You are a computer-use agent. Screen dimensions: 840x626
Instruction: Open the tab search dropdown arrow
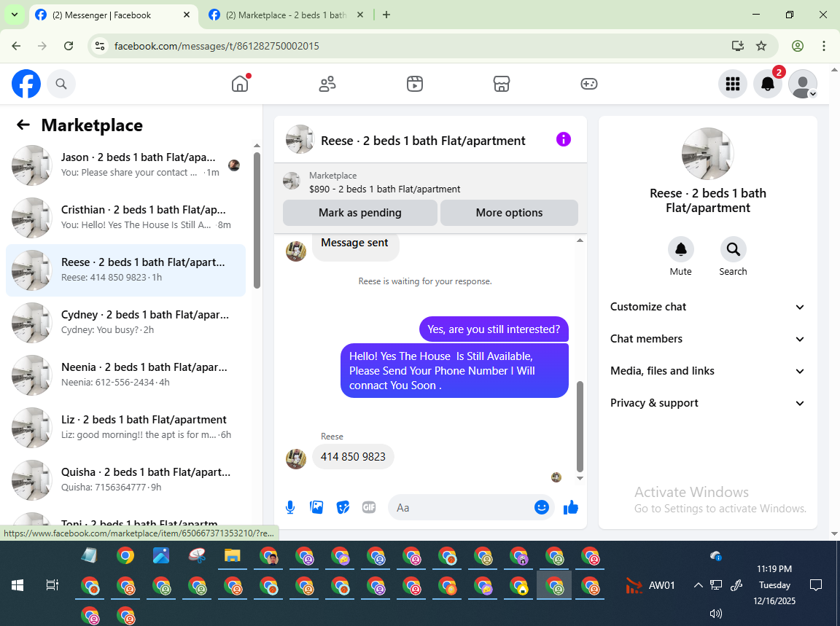(x=15, y=15)
